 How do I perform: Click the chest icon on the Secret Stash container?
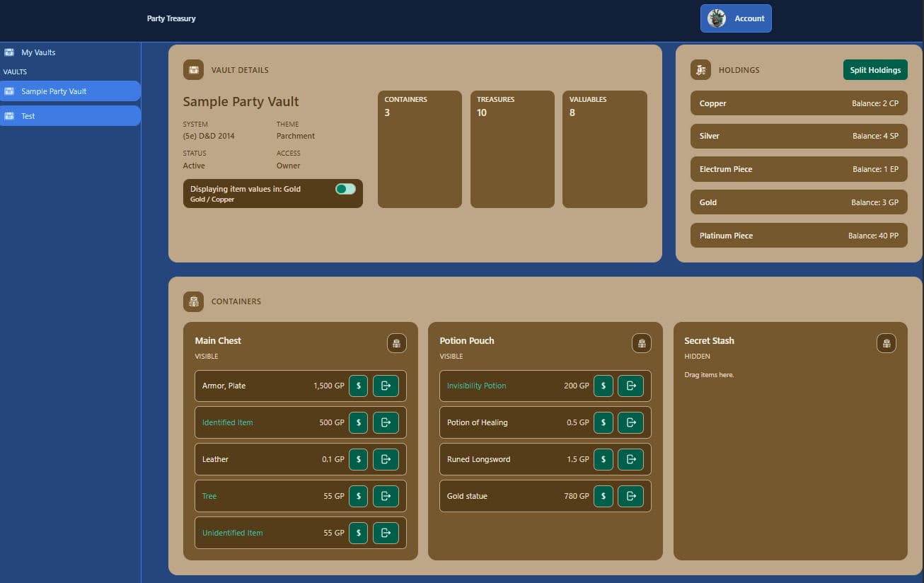tap(887, 343)
